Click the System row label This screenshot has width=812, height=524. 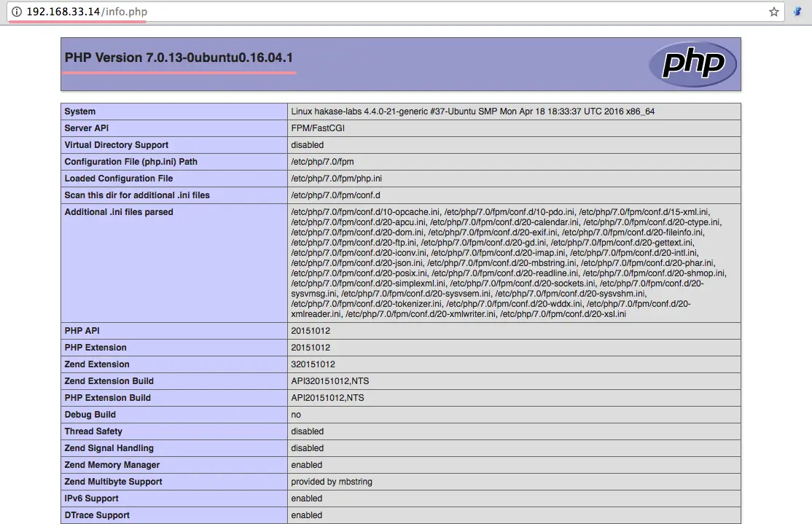pos(79,112)
